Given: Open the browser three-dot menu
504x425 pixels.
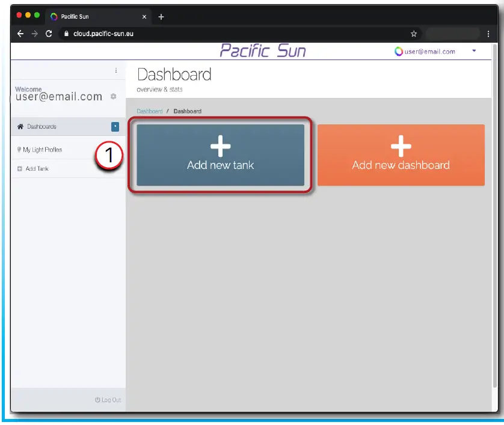Looking at the screenshot, I should click(488, 34).
